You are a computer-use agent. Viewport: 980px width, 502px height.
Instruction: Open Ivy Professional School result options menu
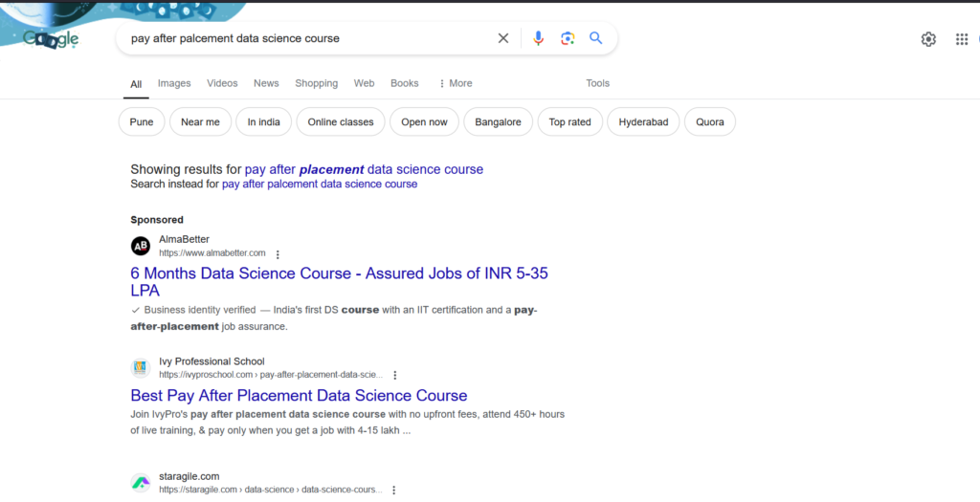[395, 375]
